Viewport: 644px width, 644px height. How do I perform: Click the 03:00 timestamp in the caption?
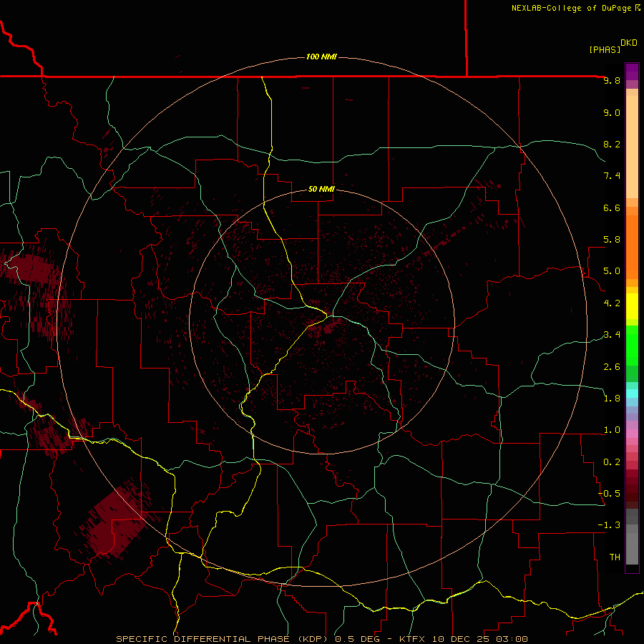512,639
